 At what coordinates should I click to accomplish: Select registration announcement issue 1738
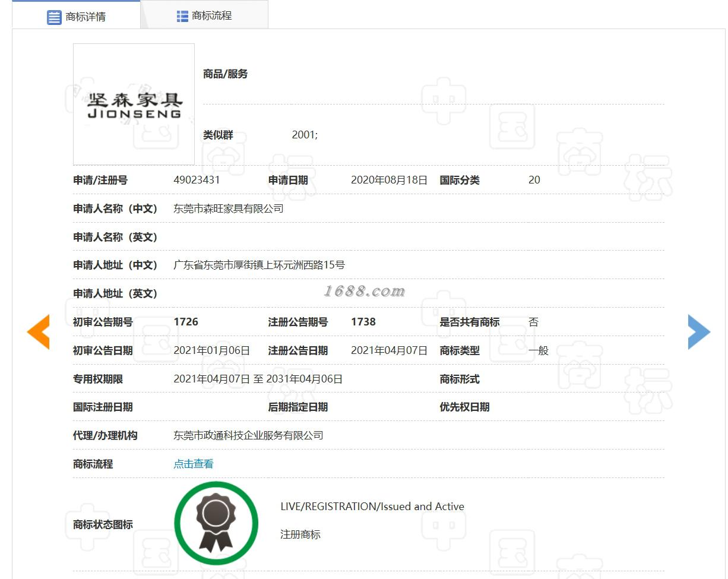tap(363, 322)
